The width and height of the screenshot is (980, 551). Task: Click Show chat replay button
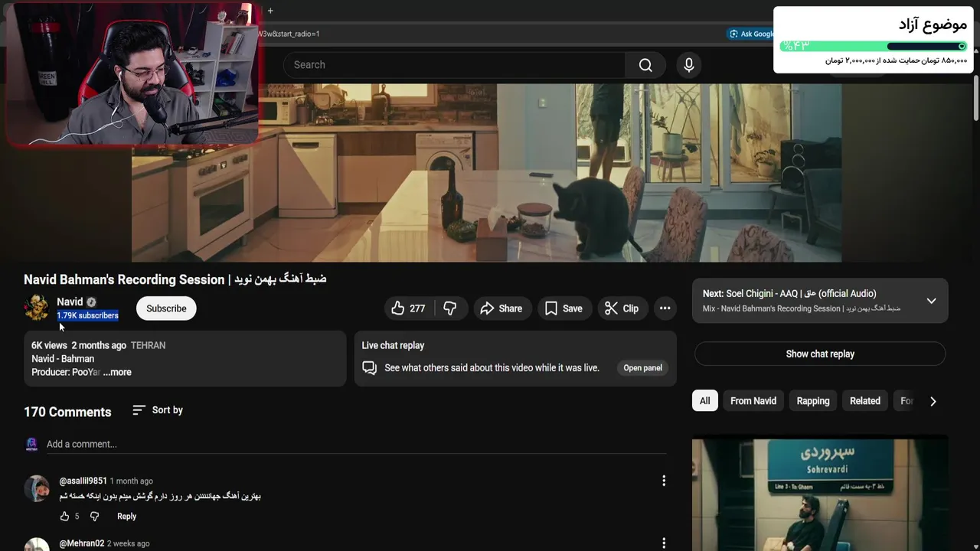tap(820, 354)
